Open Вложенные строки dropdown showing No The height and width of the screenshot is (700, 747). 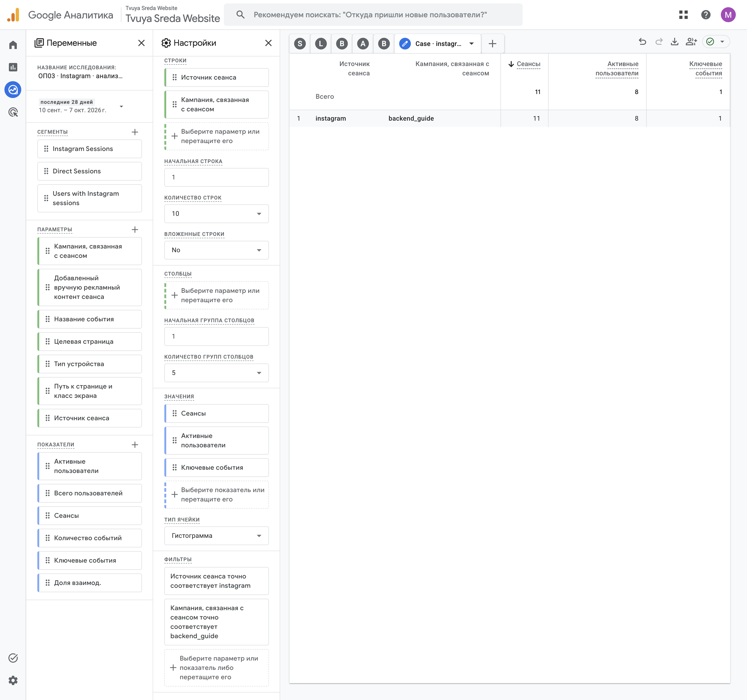(216, 250)
